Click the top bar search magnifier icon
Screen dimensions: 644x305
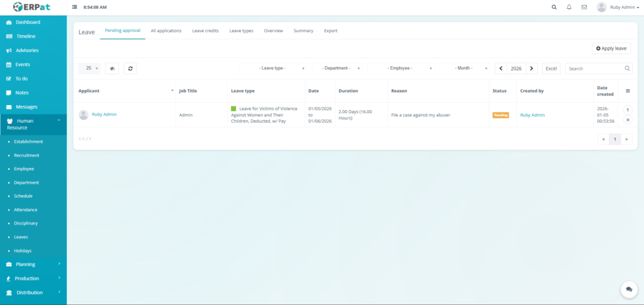coord(554,7)
